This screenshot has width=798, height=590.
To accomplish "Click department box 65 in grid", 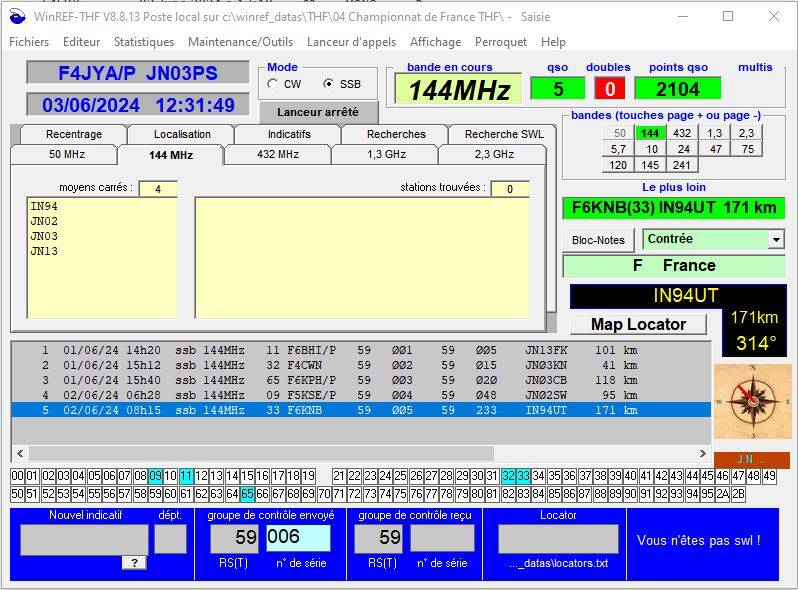I will click(247, 494).
